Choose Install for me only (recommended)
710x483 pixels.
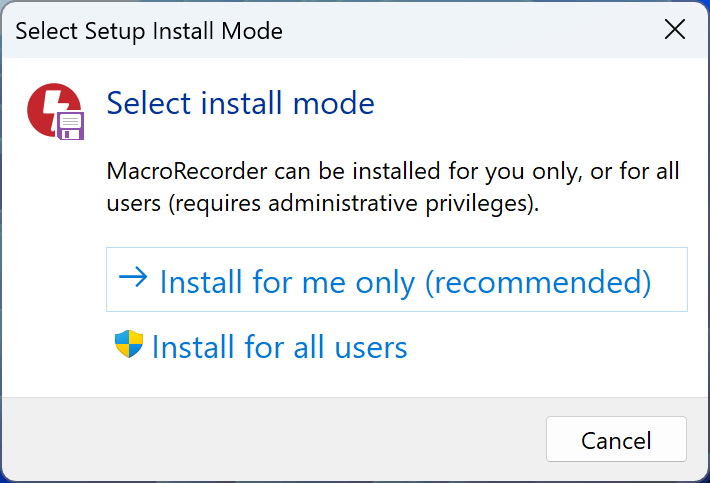[x=404, y=282]
